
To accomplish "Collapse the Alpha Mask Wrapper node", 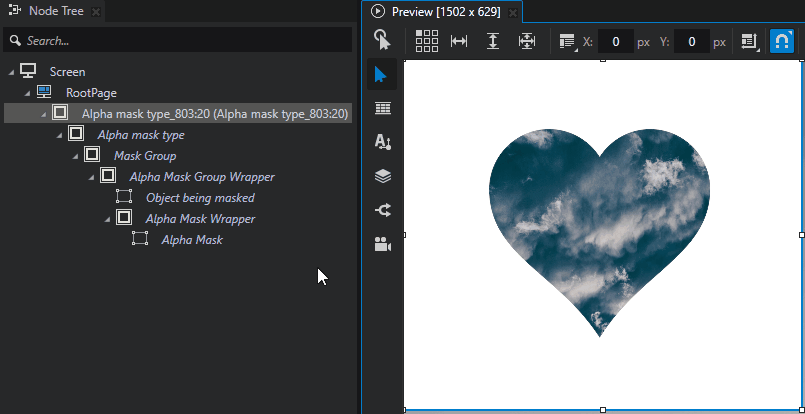I will click(107, 219).
